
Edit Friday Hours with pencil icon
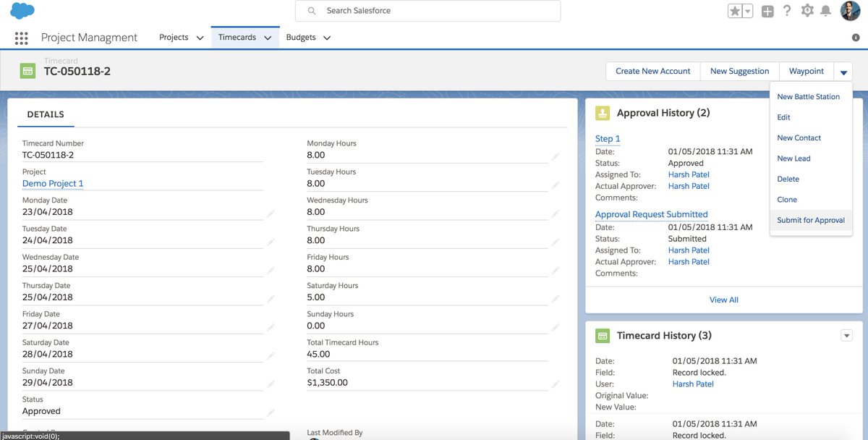(556, 270)
